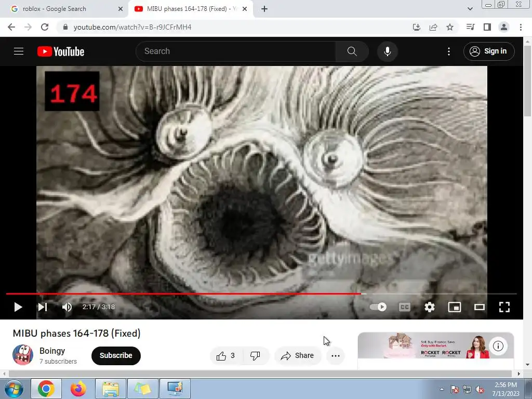This screenshot has height=399, width=532.
Task: Like the video with thumbs up
Action: tap(227, 355)
